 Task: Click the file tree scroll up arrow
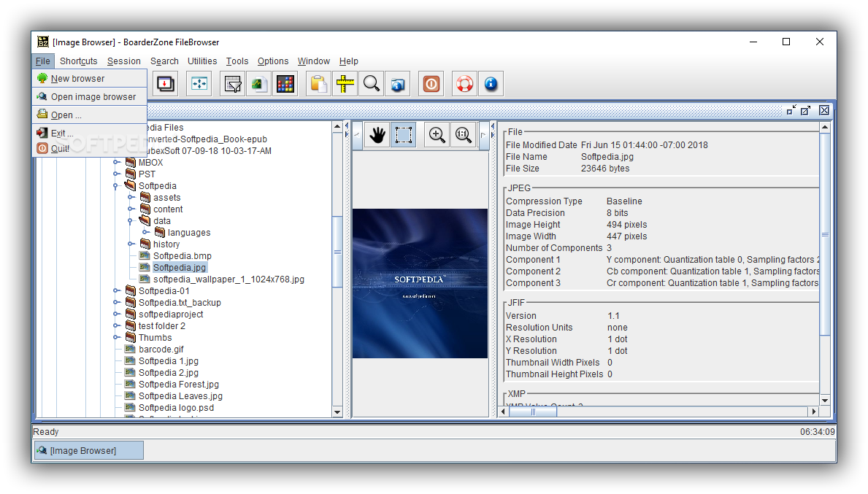[337, 127]
